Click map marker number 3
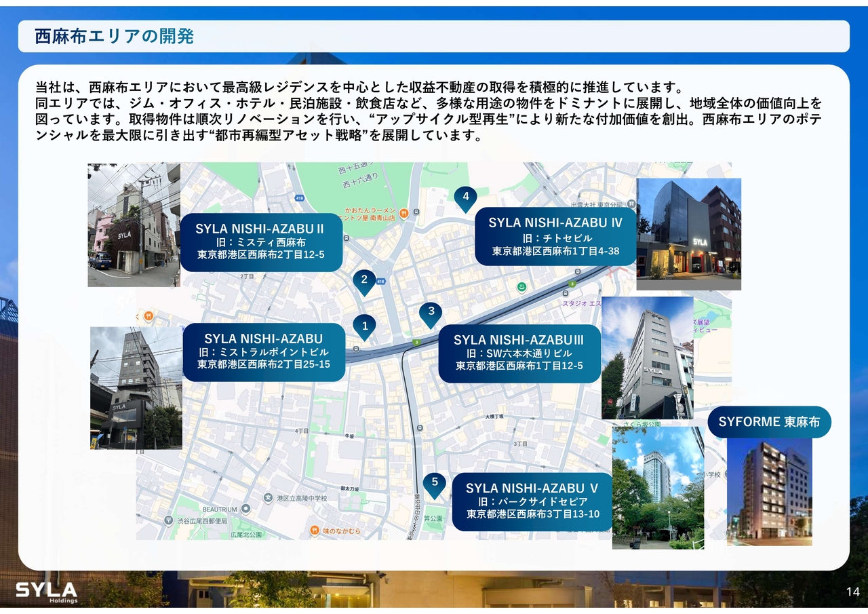This screenshot has height=614, width=868. [x=430, y=313]
